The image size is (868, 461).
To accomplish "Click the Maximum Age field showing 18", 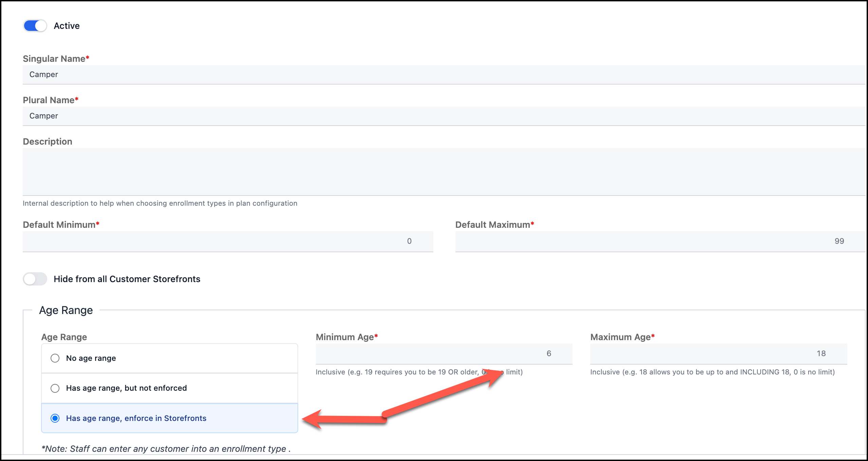I will tap(718, 354).
